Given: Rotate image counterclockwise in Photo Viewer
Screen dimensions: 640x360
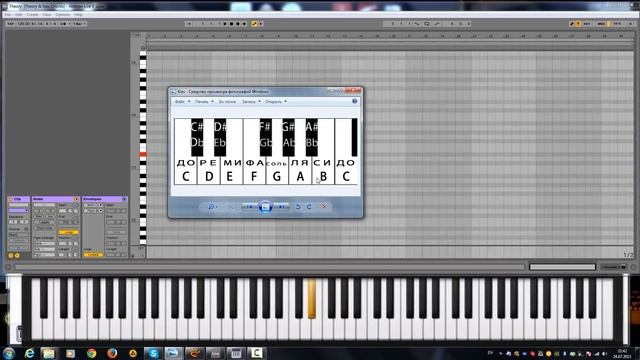Looking at the screenshot, I should tap(298, 207).
